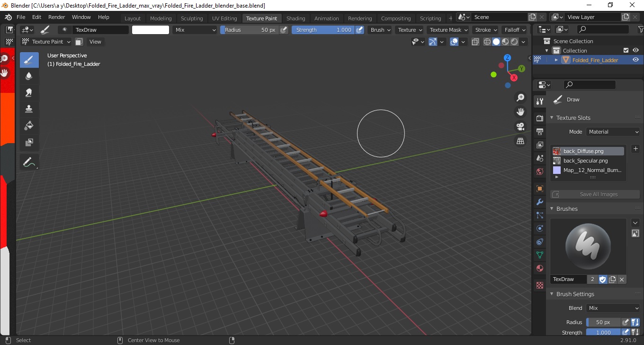Open the Texture Mask dropdown
644x345 pixels.
tap(448, 30)
